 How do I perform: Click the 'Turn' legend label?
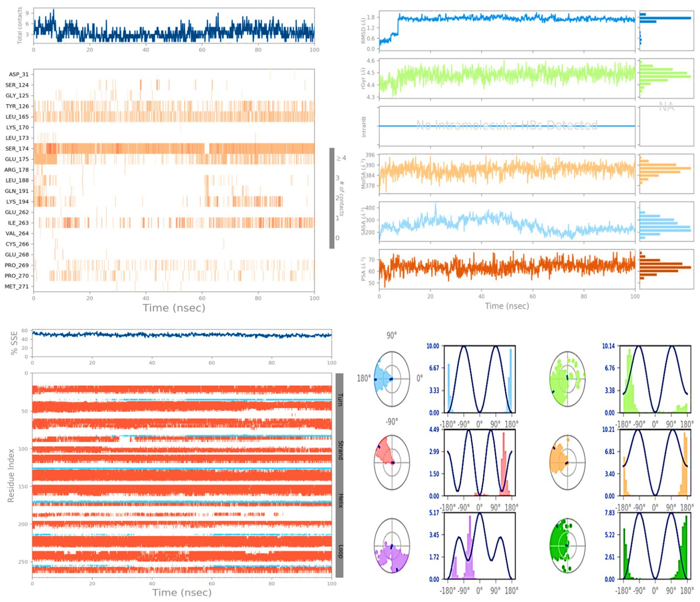[x=340, y=400]
